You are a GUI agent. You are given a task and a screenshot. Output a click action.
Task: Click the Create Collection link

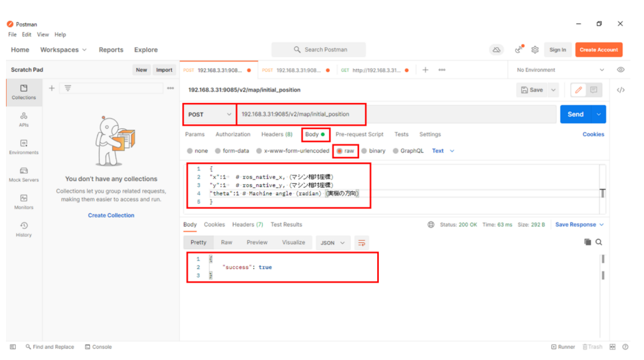click(x=111, y=216)
